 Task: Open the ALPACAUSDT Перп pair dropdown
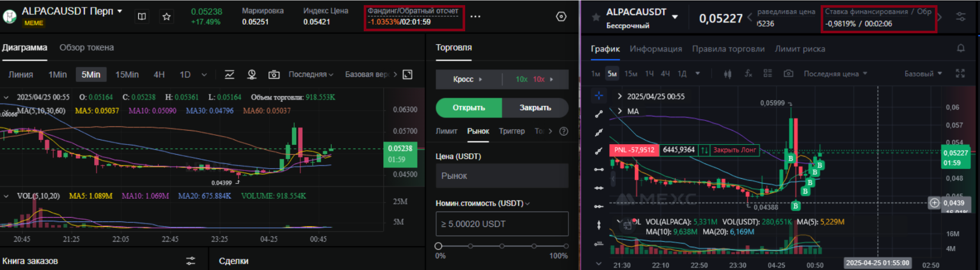point(120,11)
